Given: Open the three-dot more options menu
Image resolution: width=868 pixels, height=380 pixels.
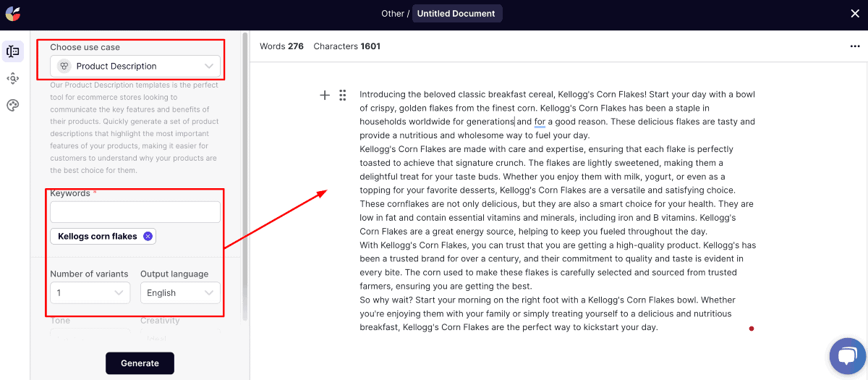Looking at the screenshot, I should [855, 46].
